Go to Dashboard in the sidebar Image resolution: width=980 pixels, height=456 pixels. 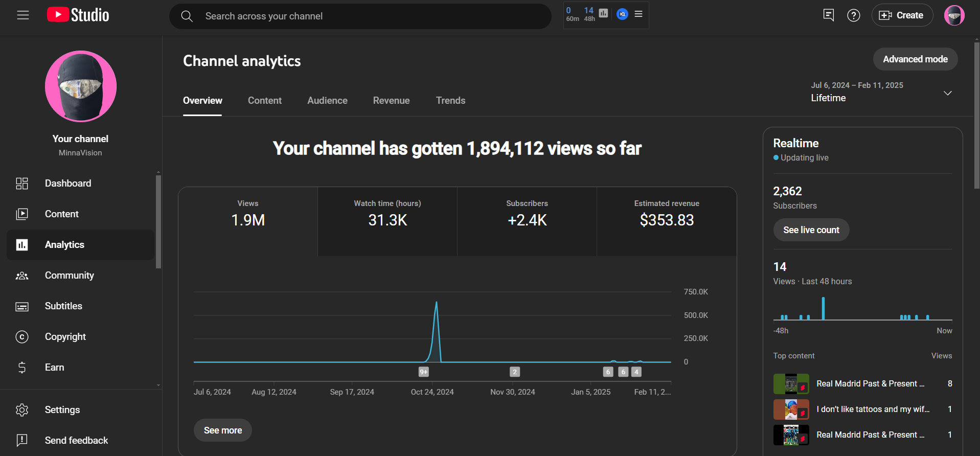pos(68,184)
